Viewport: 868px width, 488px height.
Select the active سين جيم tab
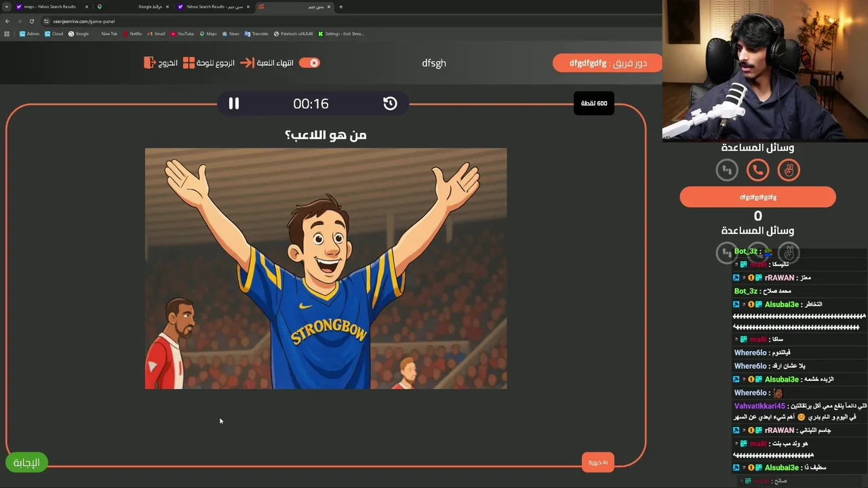[x=294, y=7]
